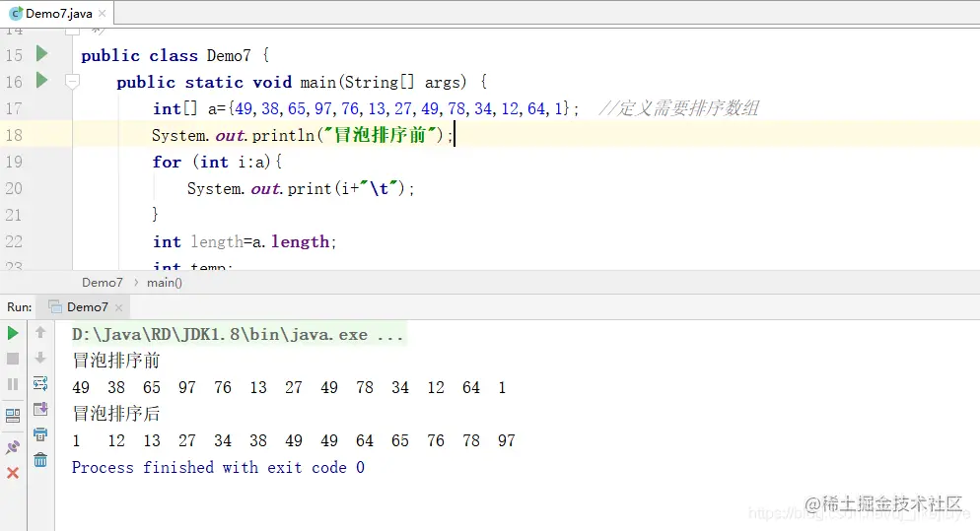Select the Demo7.java editor tab
980x531 pixels.
(x=59, y=13)
